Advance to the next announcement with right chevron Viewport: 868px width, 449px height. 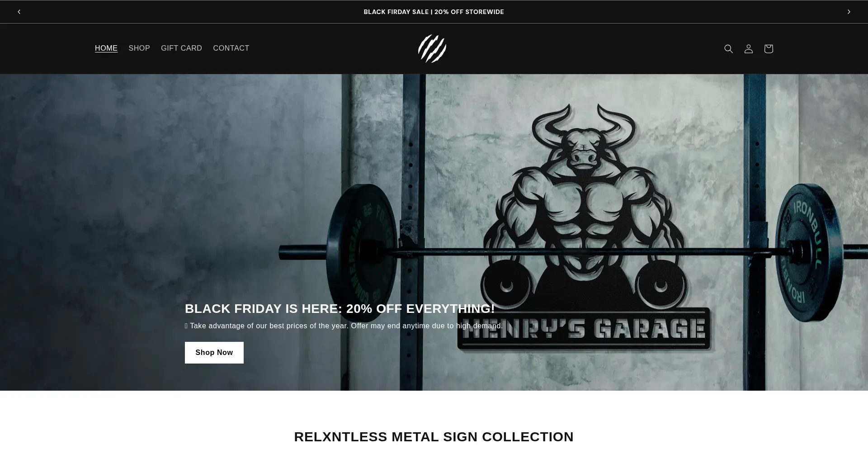pos(849,12)
